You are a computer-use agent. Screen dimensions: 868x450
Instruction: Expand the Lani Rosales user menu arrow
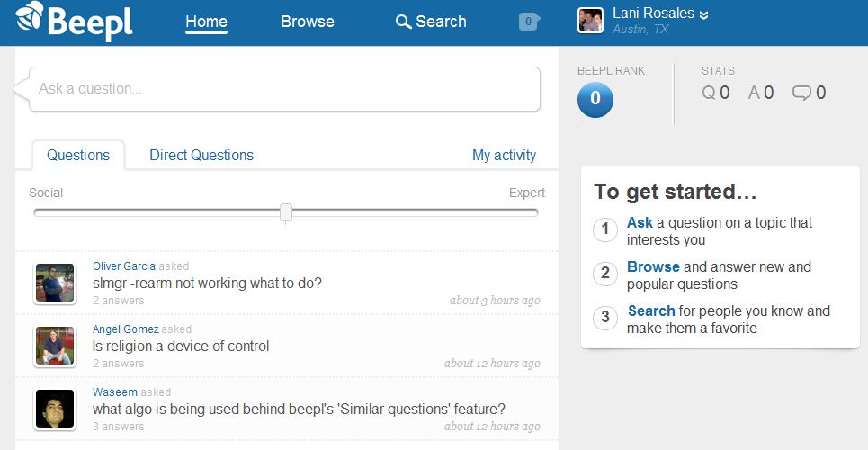[704, 14]
